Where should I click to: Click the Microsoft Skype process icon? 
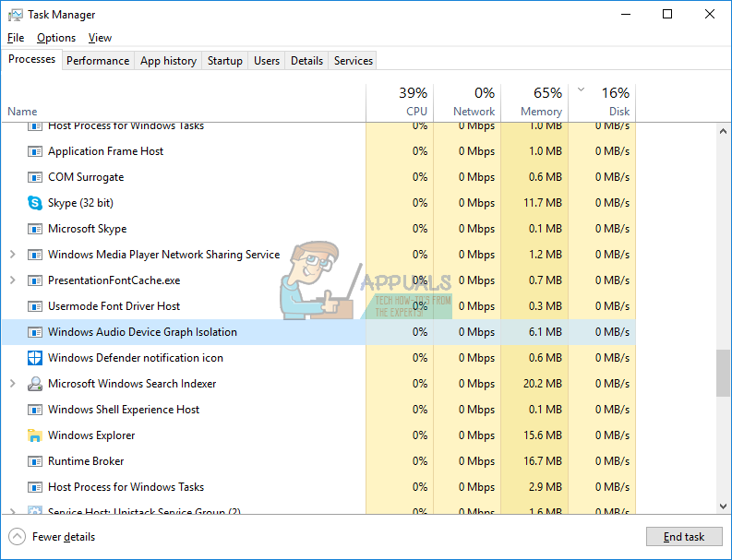(35, 229)
